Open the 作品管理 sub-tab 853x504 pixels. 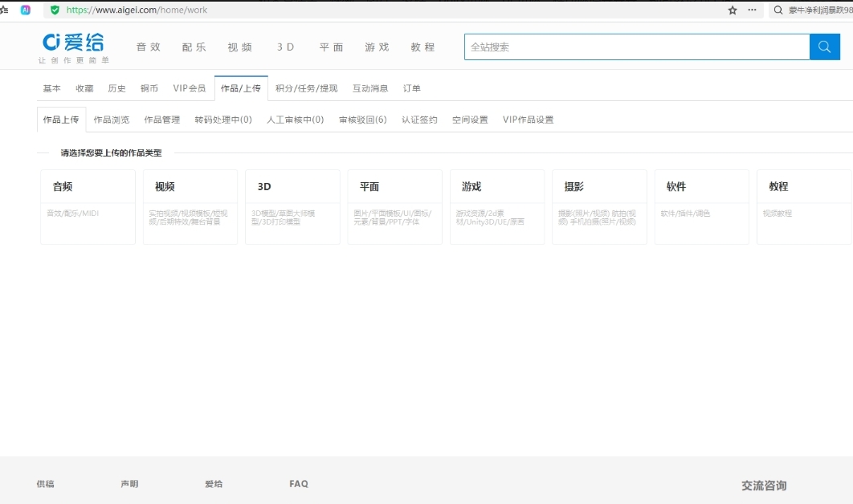[x=162, y=120]
